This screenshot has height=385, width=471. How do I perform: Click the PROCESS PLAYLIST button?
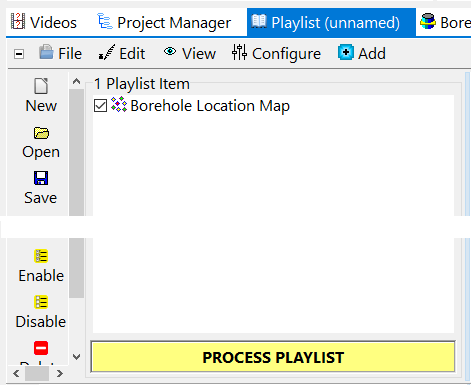(x=273, y=357)
